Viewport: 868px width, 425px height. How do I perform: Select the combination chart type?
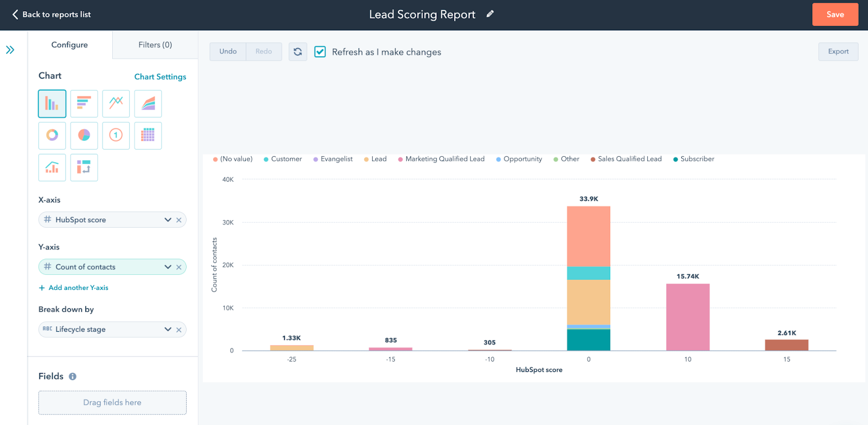click(52, 168)
